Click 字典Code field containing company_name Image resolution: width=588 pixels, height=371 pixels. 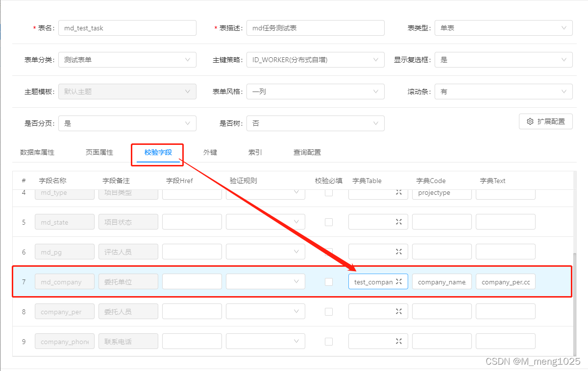pyautogui.click(x=442, y=281)
